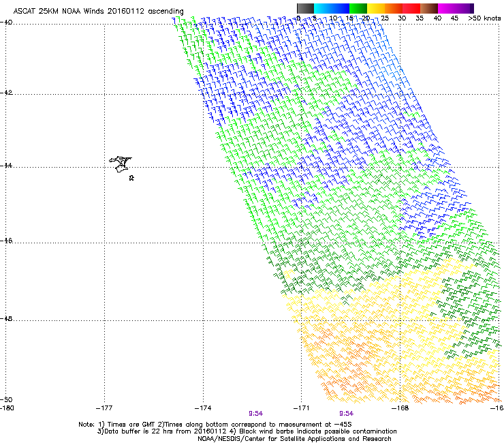
Task: Click the red 30-35 knots legend swatch
Action: tap(411, 8)
